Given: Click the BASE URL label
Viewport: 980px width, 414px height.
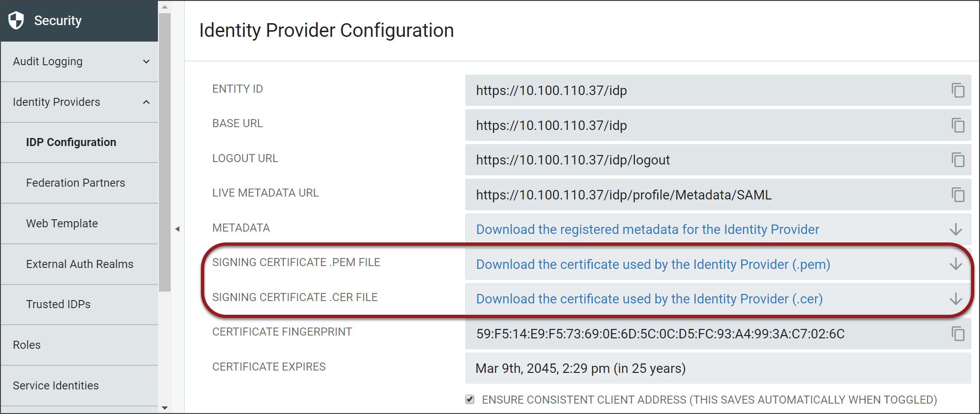Looking at the screenshot, I should [237, 123].
